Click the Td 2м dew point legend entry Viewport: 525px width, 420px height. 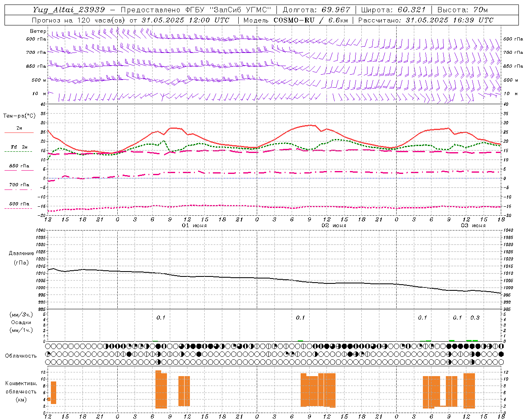point(19,147)
